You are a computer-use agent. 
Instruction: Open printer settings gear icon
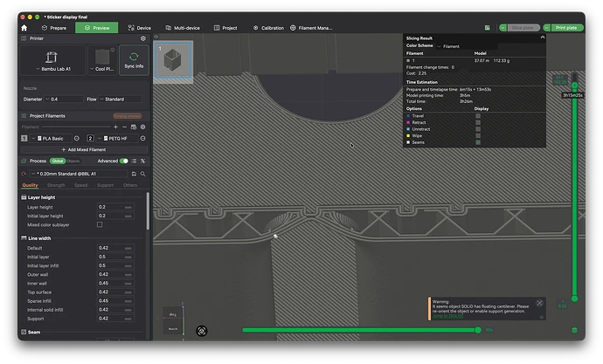(143, 38)
